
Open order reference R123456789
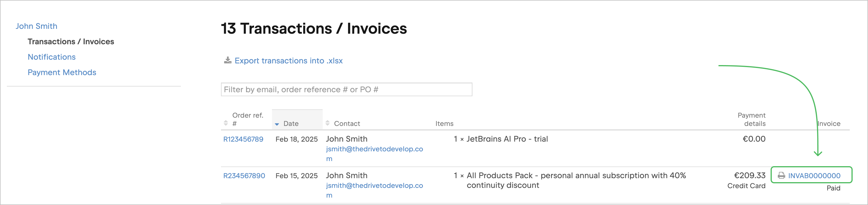click(x=243, y=139)
